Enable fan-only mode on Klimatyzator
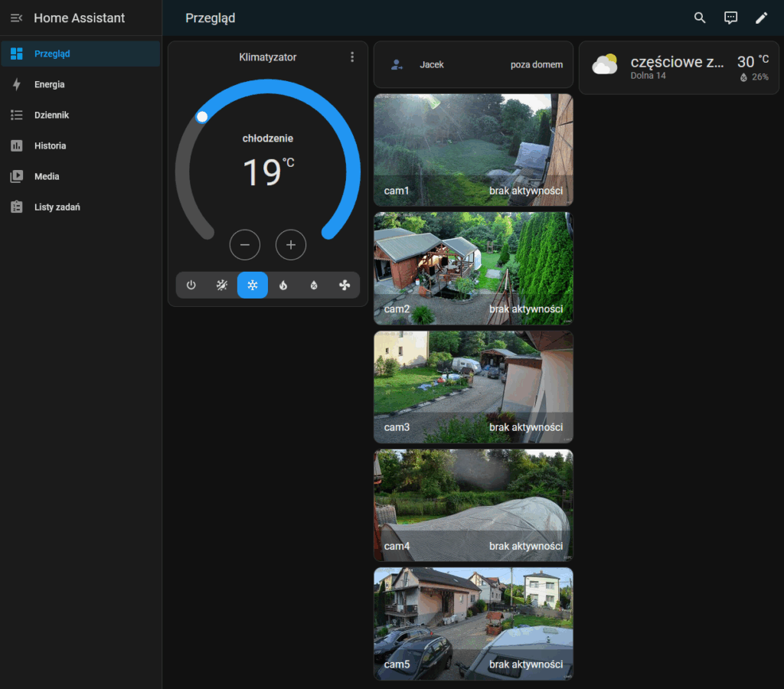784x689 pixels. click(x=345, y=286)
